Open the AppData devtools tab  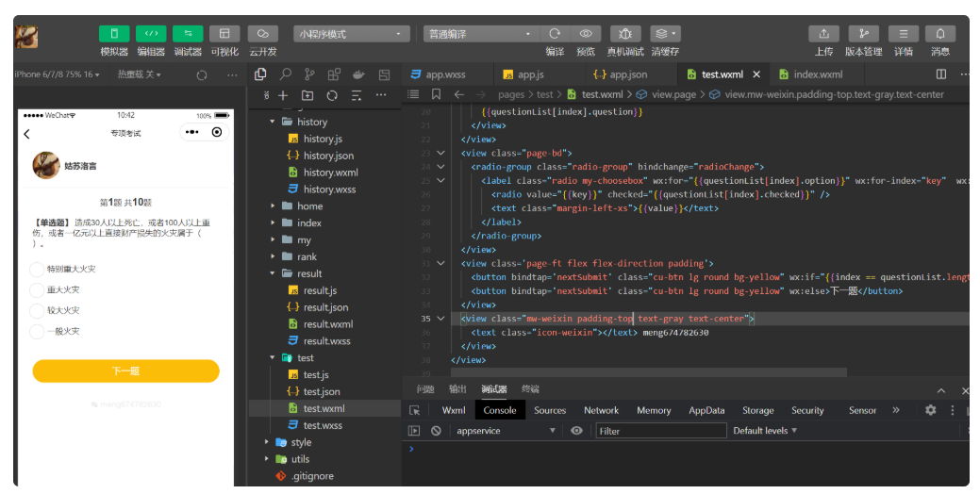706,410
